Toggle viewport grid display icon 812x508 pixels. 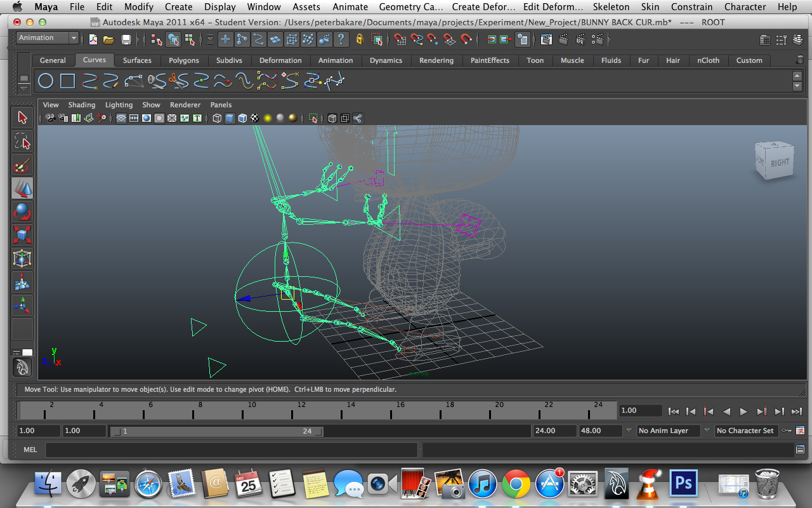121,118
